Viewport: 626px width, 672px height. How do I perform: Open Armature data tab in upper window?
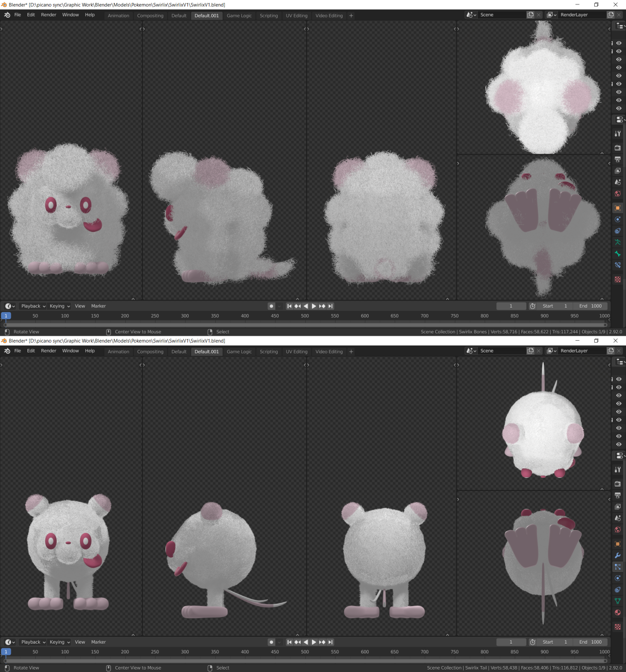pos(618,242)
